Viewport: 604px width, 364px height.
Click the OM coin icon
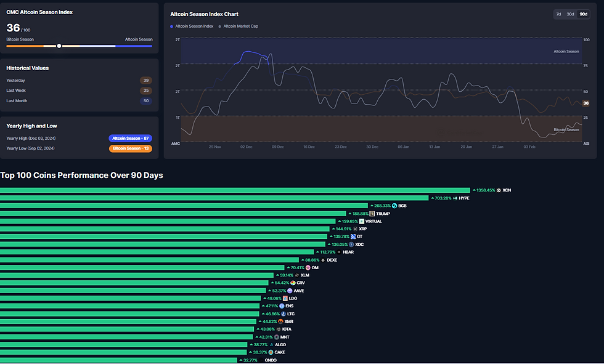(x=308, y=268)
